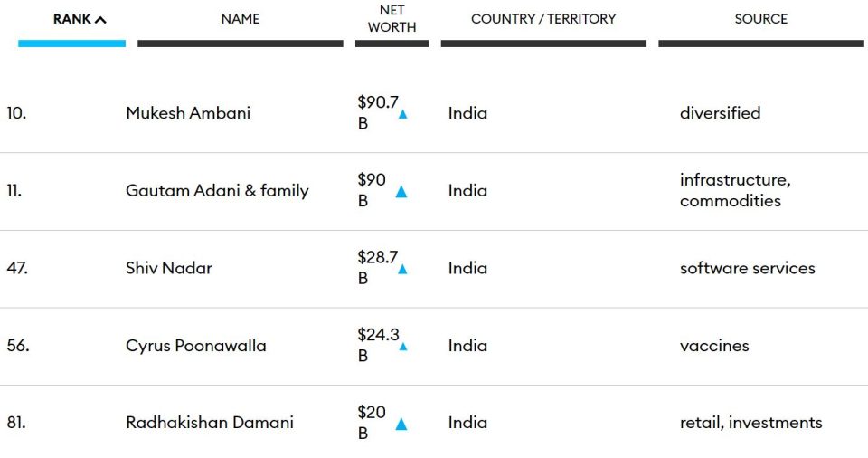Click Mukesh Ambani's net worth up-arrow
Viewport: 868px width, 458px height.
[x=403, y=114]
